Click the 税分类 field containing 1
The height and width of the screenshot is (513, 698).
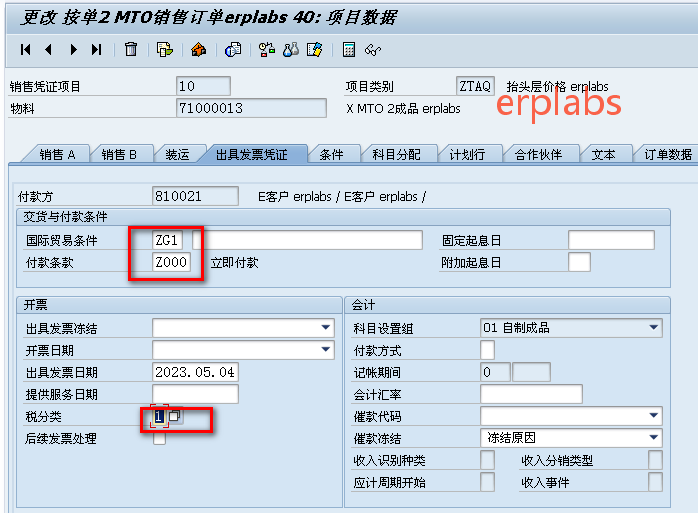tap(159, 416)
